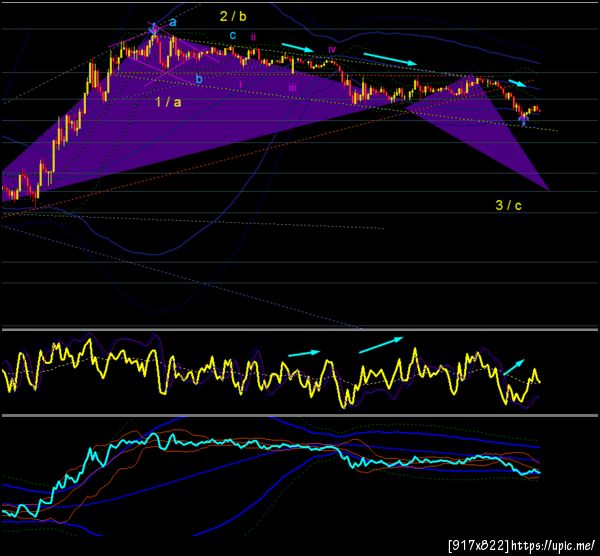Click the yellow '2 / b' wave label
The image size is (600, 556).
tap(233, 16)
